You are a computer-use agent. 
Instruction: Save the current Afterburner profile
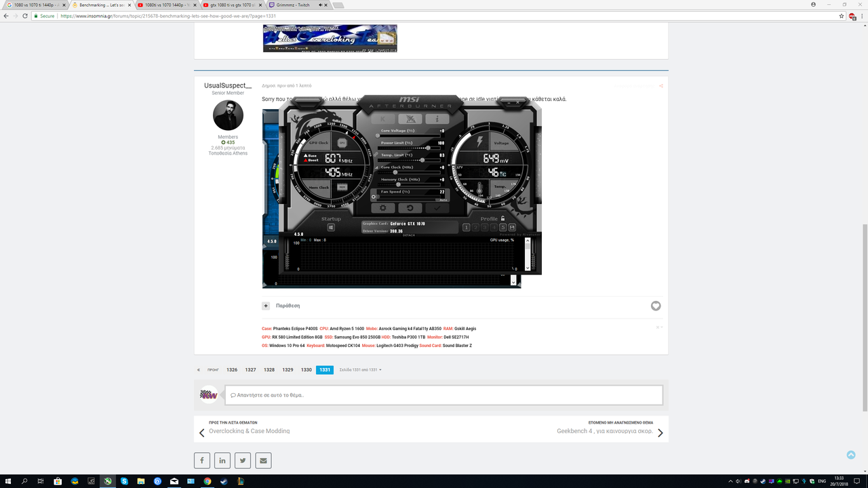512,228
